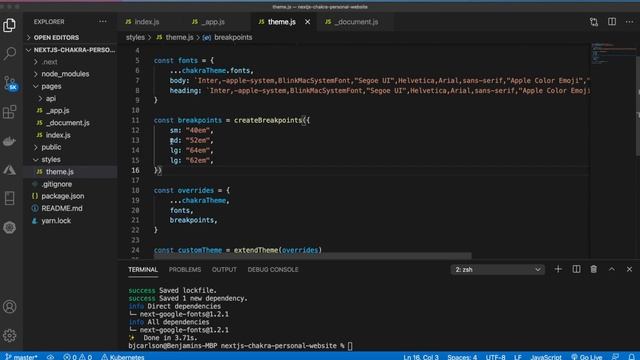Collapse the NEXTJS-CHAKRA-PERSO project folder
The image size is (640, 360).
pyautogui.click(x=71, y=50)
